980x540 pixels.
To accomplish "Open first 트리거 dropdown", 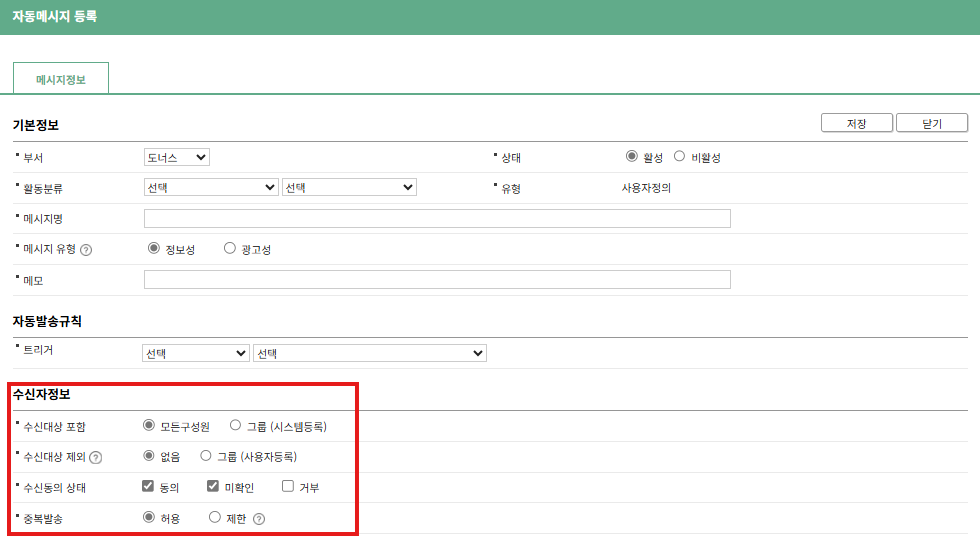I will [196, 353].
